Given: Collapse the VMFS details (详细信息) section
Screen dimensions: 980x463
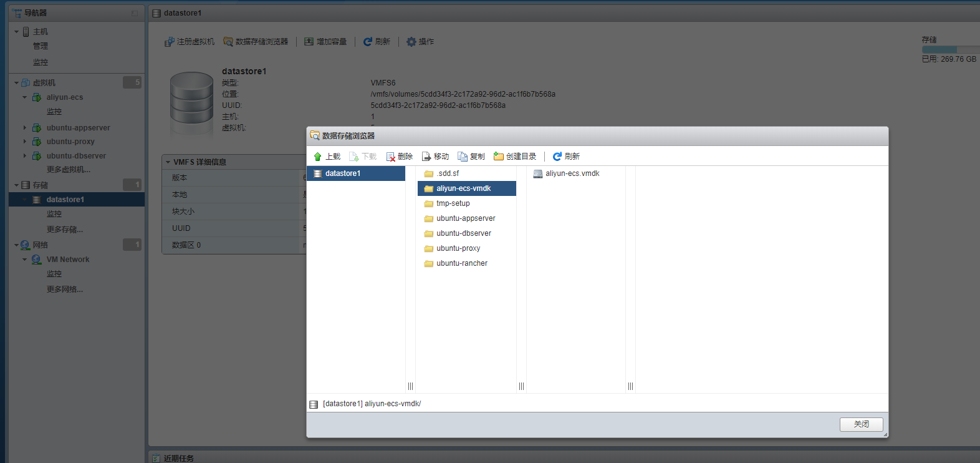Looking at the screenshot, I should pyautogui.click(x=168, y=162).
